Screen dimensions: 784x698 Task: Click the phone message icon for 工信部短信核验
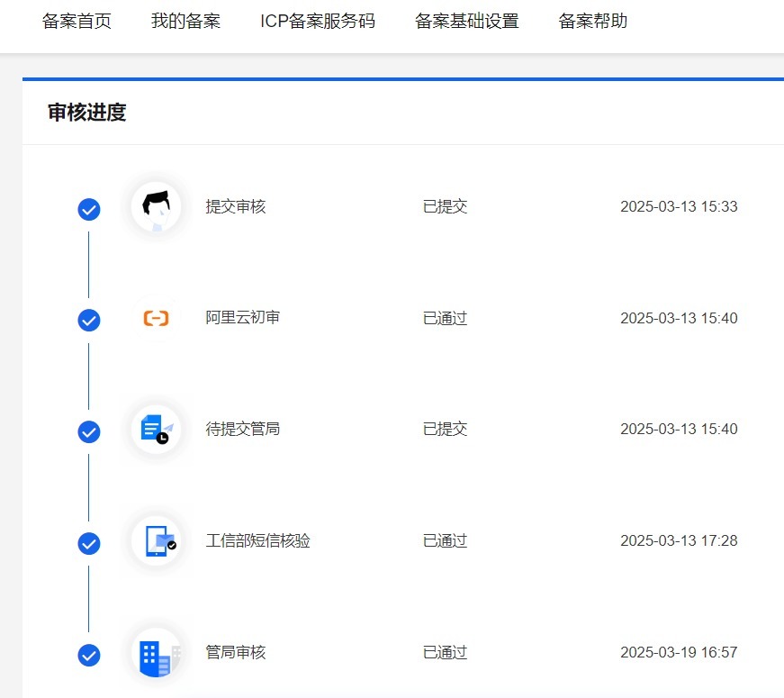click(x=156, y=541)
